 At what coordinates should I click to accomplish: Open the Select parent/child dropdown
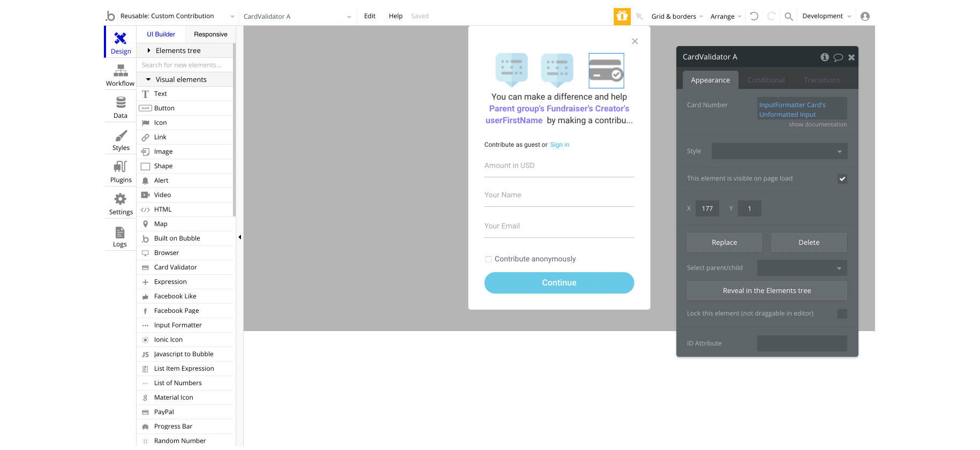pos(802,268)
